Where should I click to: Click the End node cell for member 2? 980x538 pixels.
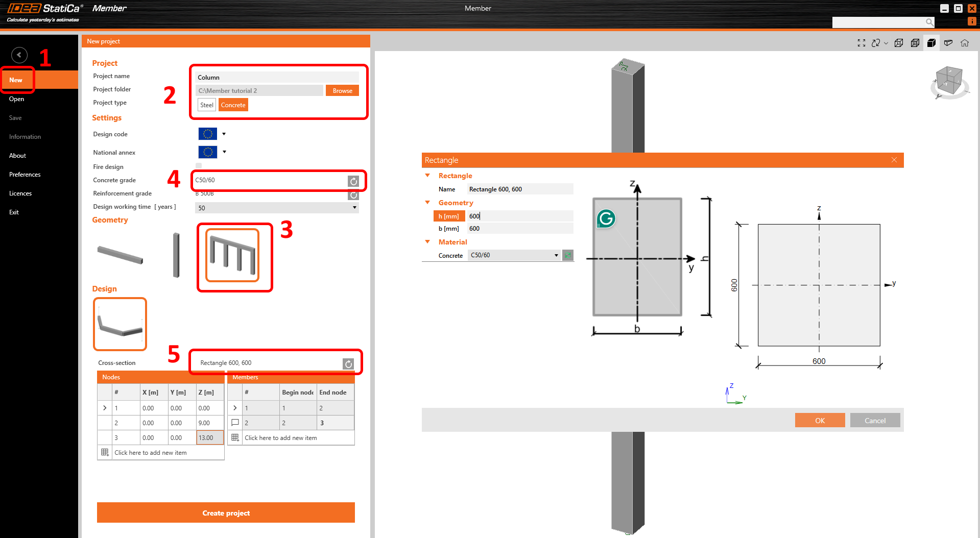(x=335, y=423)
